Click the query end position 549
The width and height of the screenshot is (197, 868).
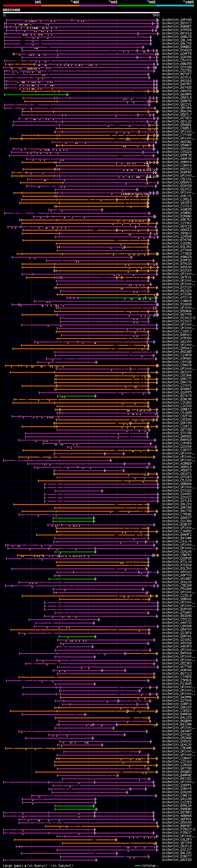[x=155, y=15]
